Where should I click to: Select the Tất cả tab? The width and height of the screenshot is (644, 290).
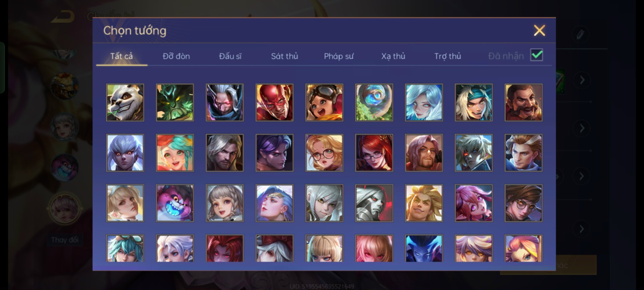pyautogui.click(x=121, y=56)
